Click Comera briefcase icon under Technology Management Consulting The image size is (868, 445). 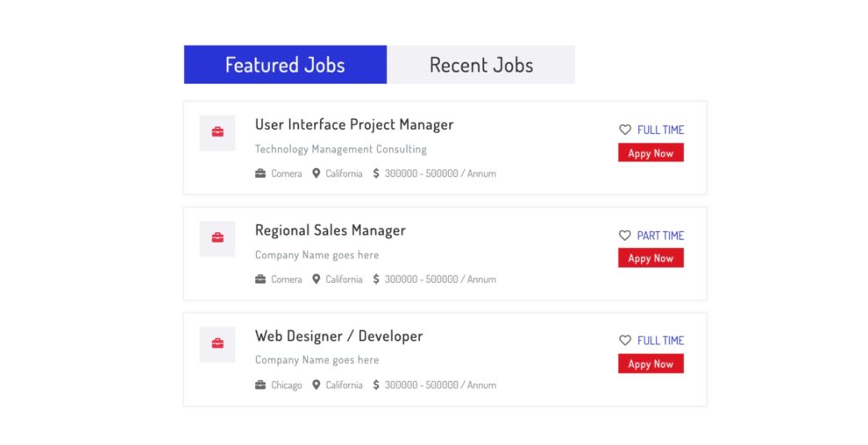tap(260, 173)
